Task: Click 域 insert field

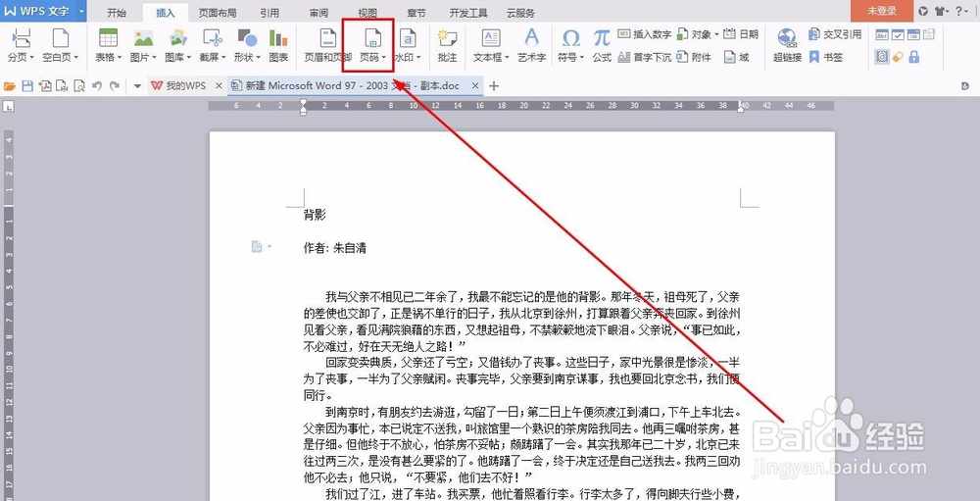Action: coord(736,57)
